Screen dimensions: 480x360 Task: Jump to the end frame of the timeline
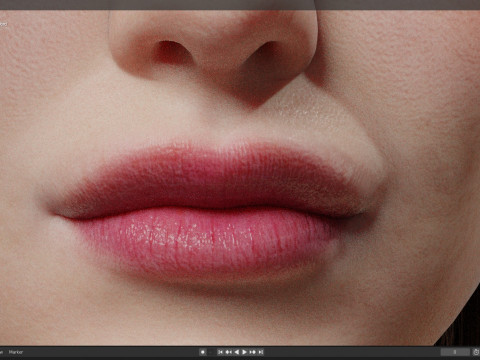[x=261, y=352]
